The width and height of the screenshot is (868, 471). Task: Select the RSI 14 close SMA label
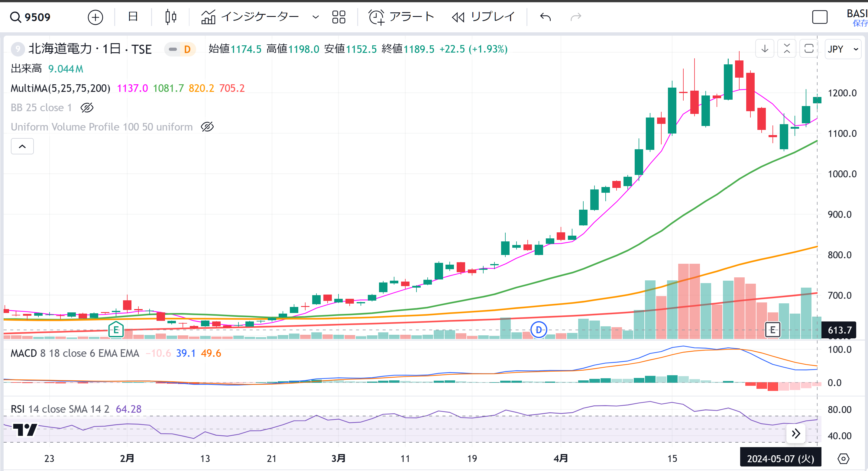(60, 409)
